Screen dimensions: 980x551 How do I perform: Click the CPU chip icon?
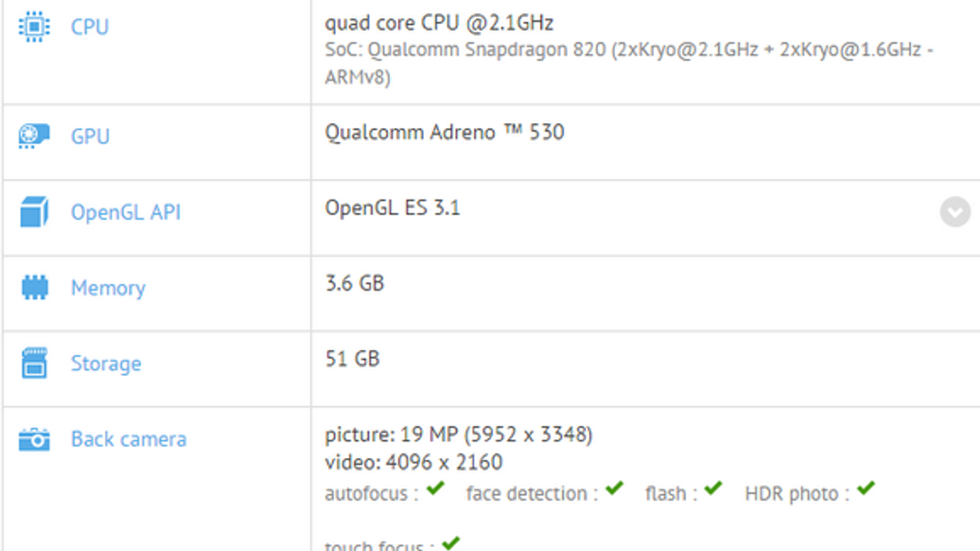pos(34,27)
